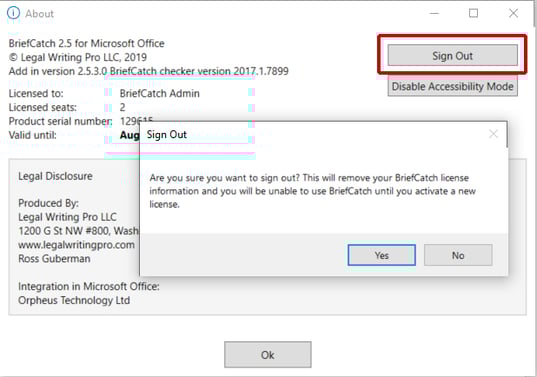Click the 'Product serial number:' label
Screen dimensions: 537x377
60,121
